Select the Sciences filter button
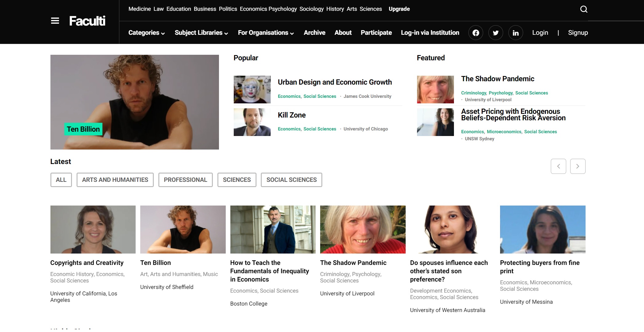644x332 pixels. pos(237,180)
